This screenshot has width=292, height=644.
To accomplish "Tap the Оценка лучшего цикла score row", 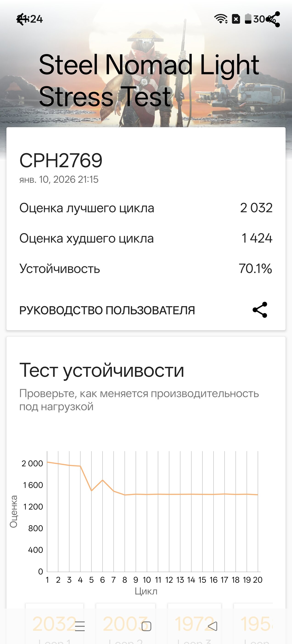I will pyautogui.click(x=146, y=208).
